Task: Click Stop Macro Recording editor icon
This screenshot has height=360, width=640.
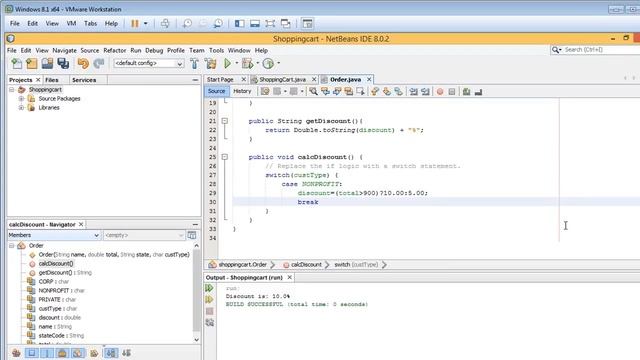Action: tap(452, 91)
